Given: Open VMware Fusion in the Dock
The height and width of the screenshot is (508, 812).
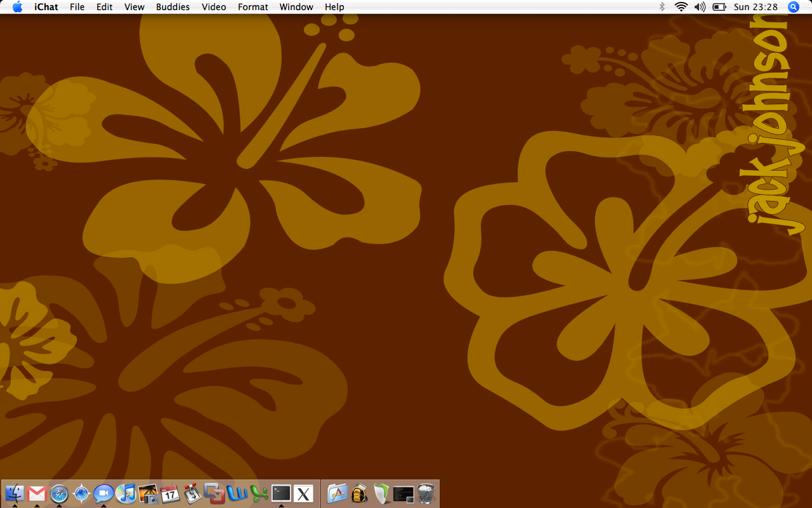Looking at the screenshot, I should pos(214,493).
